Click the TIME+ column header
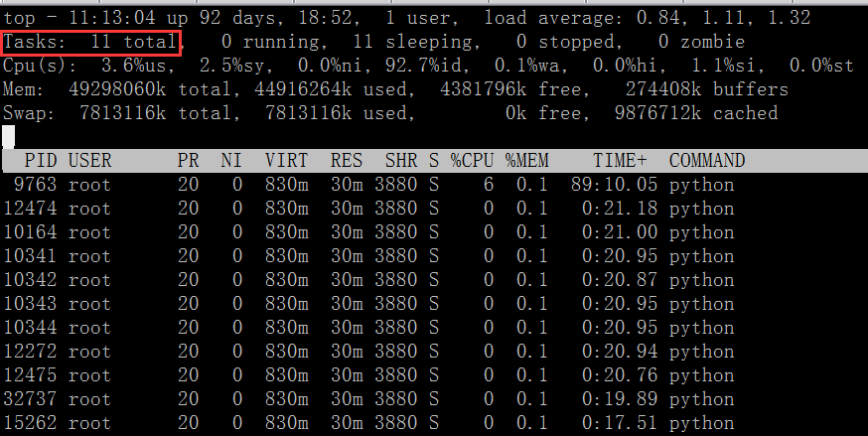This screenshot has width=868, height=436. [x=620, y=161]
